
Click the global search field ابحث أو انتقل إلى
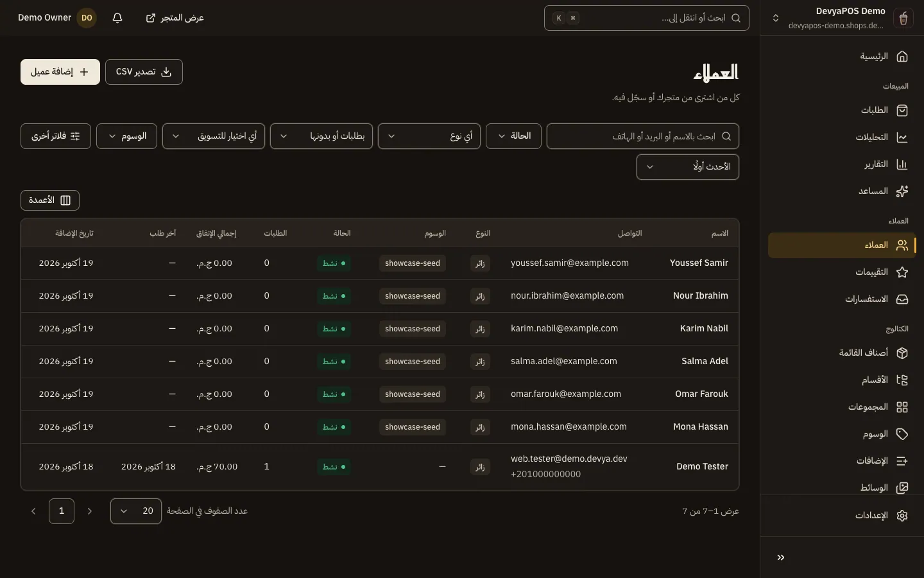pyautogui.click(x=647, y=18)
